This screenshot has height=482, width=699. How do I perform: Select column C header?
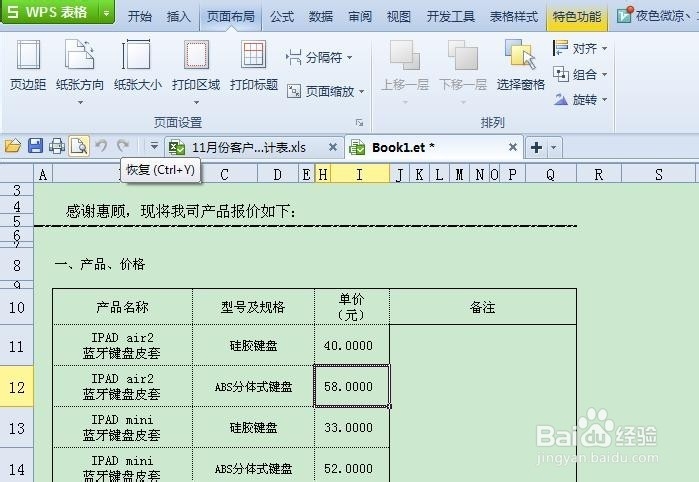coord(224,174)
